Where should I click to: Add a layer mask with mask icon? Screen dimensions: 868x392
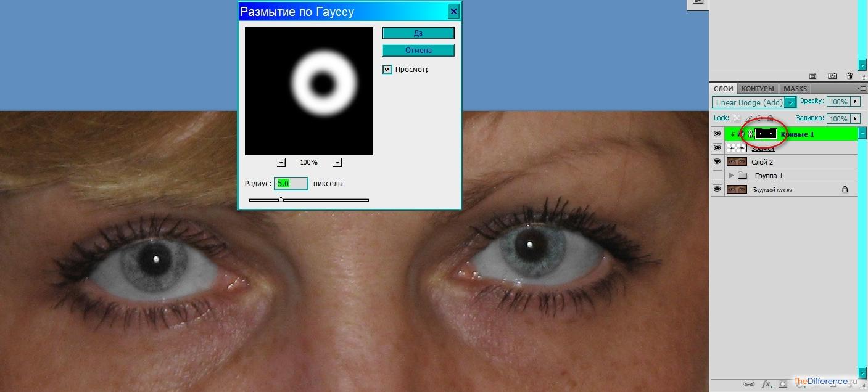(x=783, y=383)
